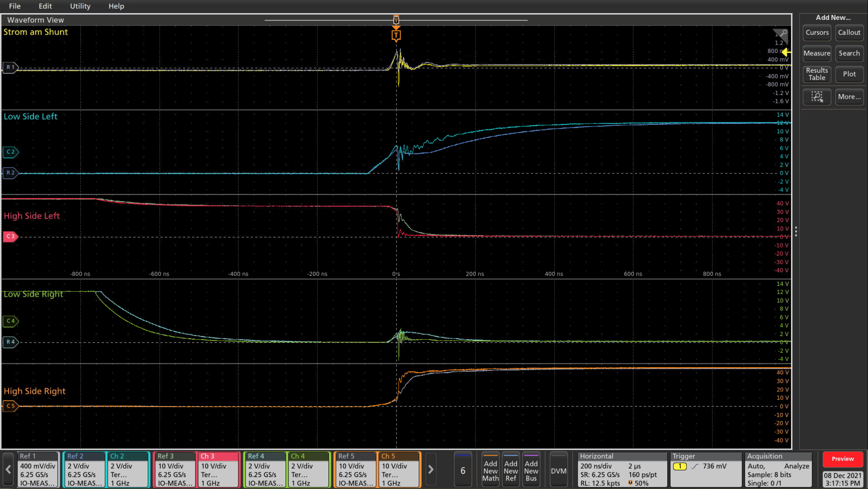The image size is (868, 489).
Task: Toggle the DVM badge
Action: (x=558, y=470)
